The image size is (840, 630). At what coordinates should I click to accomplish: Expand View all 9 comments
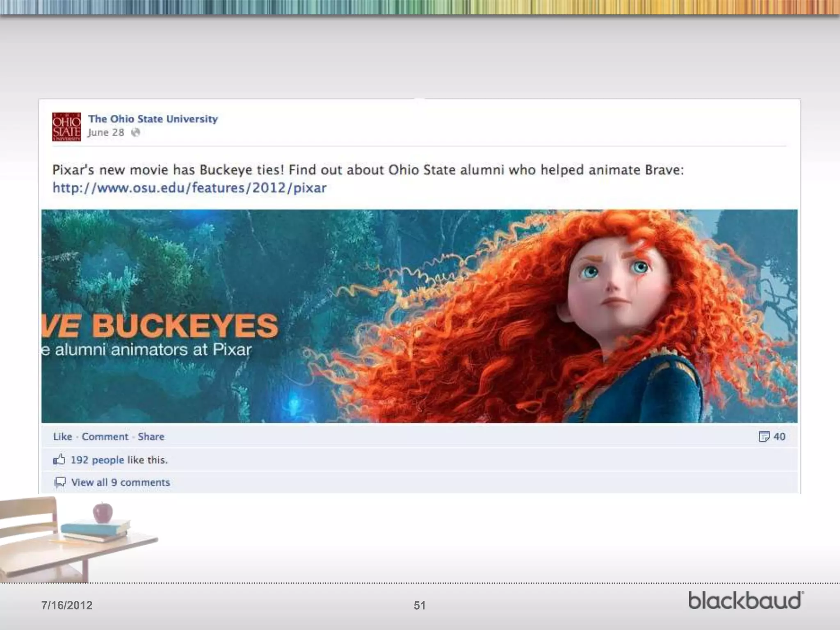coord(121,482)
